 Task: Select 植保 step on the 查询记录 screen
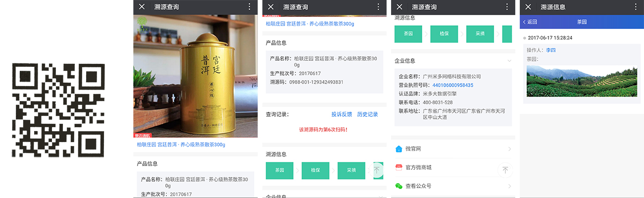(315, 170)
